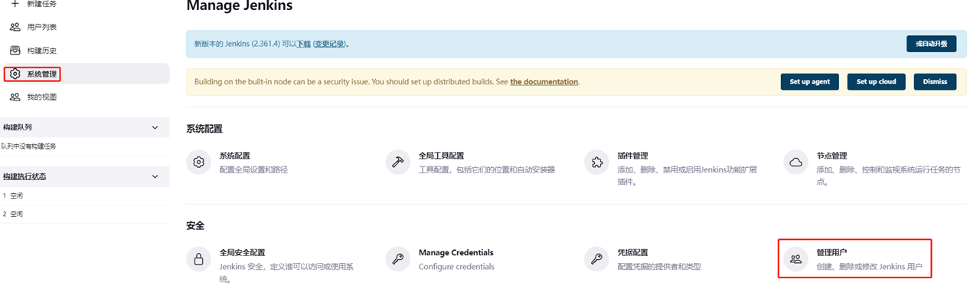Click the key icon of Manage Credentials
The width and height of the screenshot is (980, 296).
398,258
